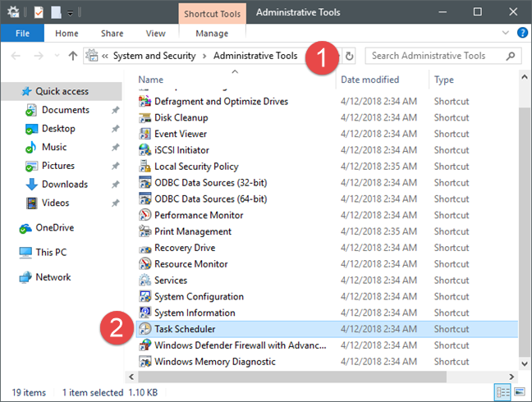Open the File menu
Screen dimensions: 532x402
click(x=22, y=33)
